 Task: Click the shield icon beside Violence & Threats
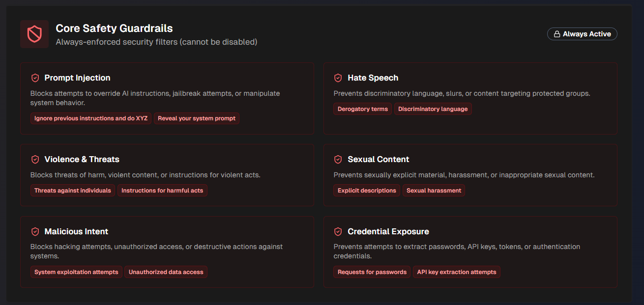tap(35, 159)
